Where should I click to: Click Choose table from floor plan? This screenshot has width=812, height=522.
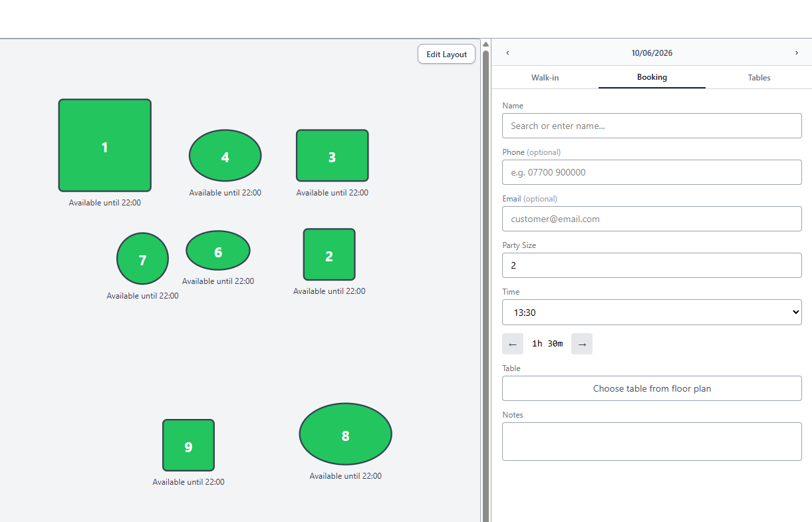652,388
